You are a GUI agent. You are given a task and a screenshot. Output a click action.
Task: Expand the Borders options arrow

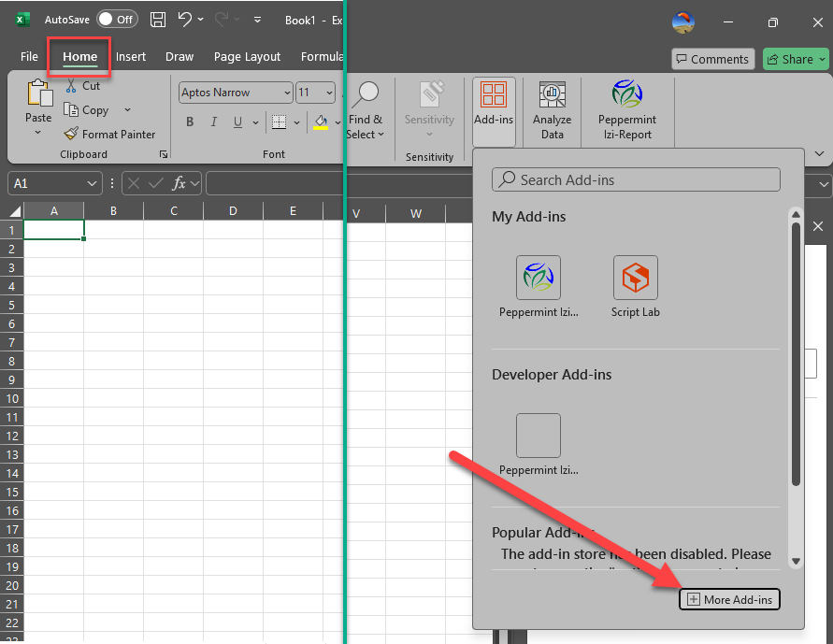click(297, 122)
